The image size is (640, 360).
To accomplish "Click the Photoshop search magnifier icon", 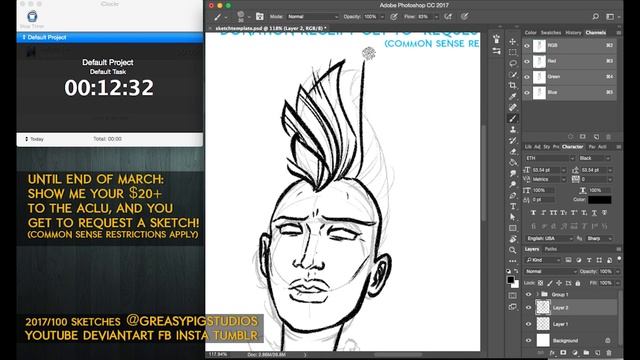I will [596, 17].
